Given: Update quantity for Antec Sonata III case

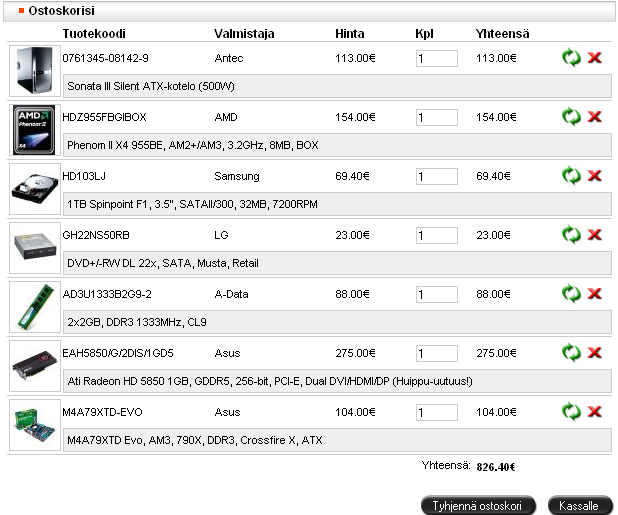Looking at the screenshot, I should 571,58.
